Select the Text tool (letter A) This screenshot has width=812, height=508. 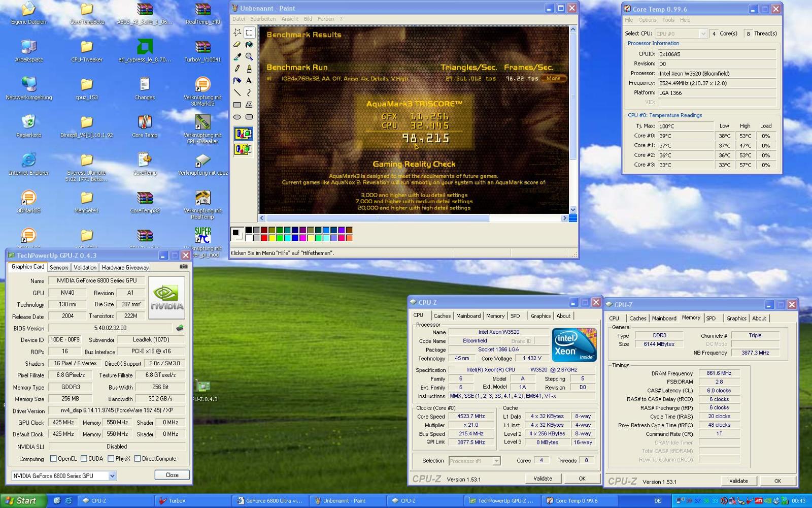(249, 80)
